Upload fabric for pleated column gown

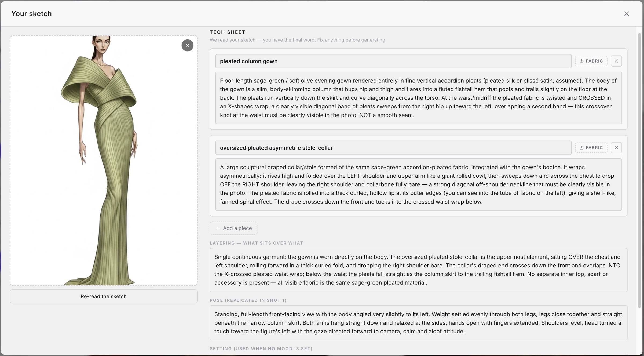coord(591,61)
